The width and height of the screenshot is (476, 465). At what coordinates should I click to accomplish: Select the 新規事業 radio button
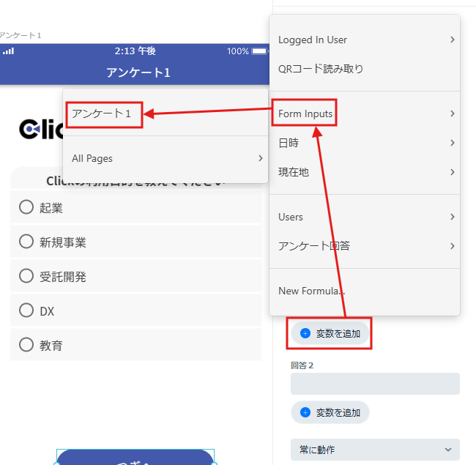(26, 242)
